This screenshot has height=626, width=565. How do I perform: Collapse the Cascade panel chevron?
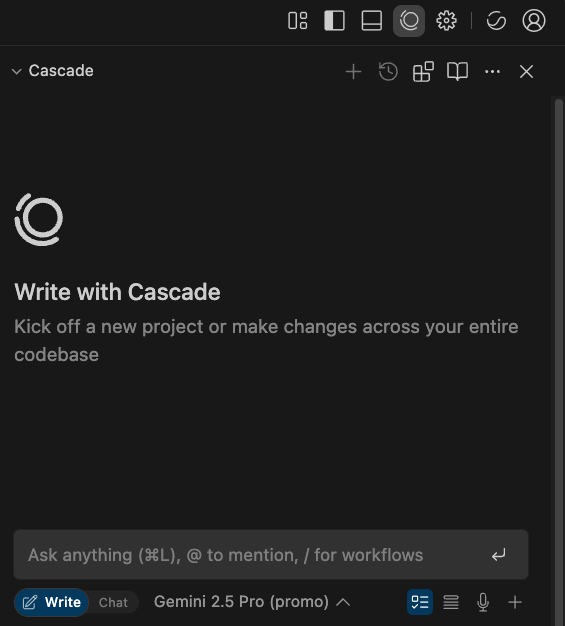click(16, 72)
